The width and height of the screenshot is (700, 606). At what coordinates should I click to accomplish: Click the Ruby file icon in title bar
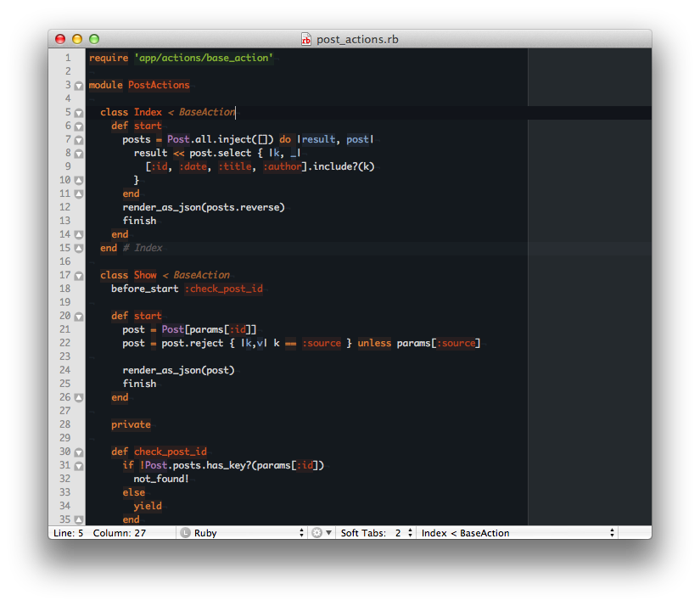[x=306, y=39]
